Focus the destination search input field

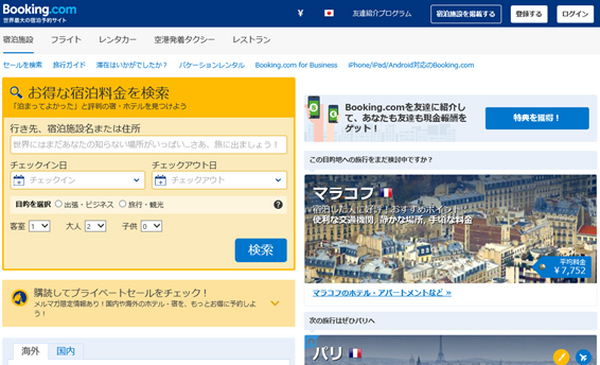(x=148, y=145)
